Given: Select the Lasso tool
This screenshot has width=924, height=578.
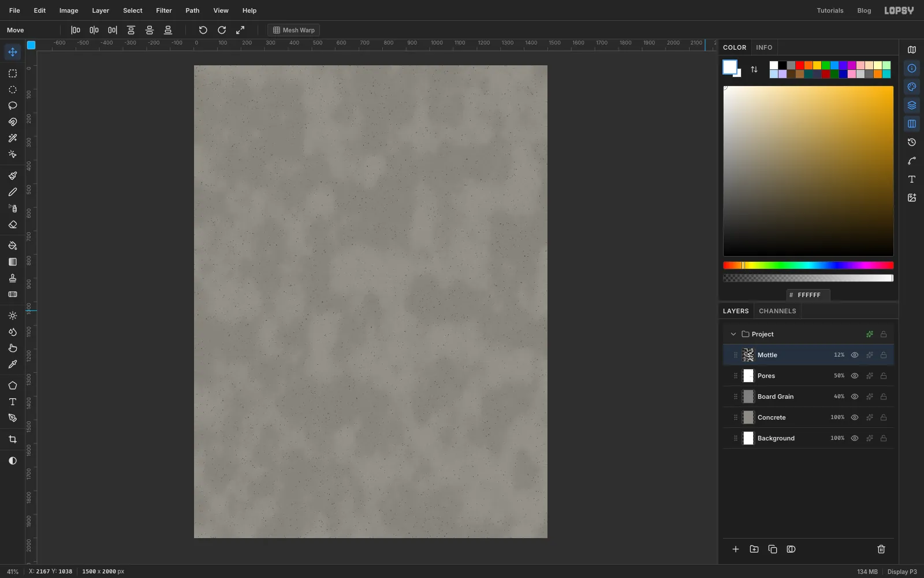Looking at the screenshot, I should click(x=12, y=106).
